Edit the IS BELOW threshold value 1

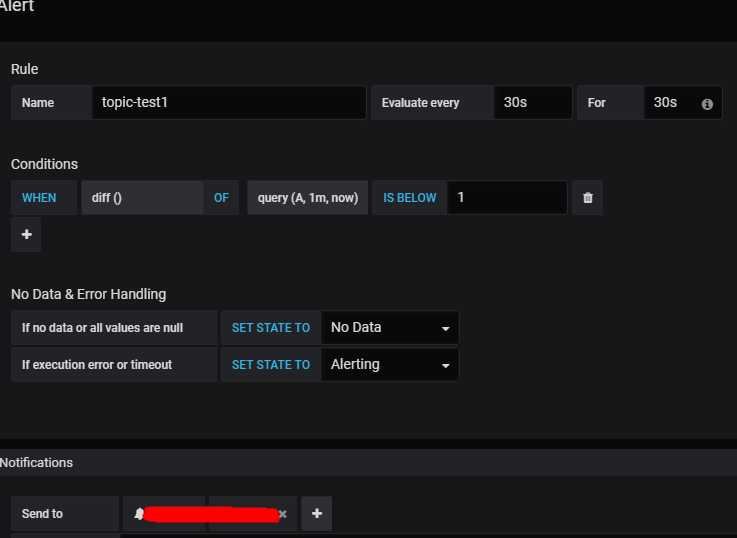(x=508, y=197)
